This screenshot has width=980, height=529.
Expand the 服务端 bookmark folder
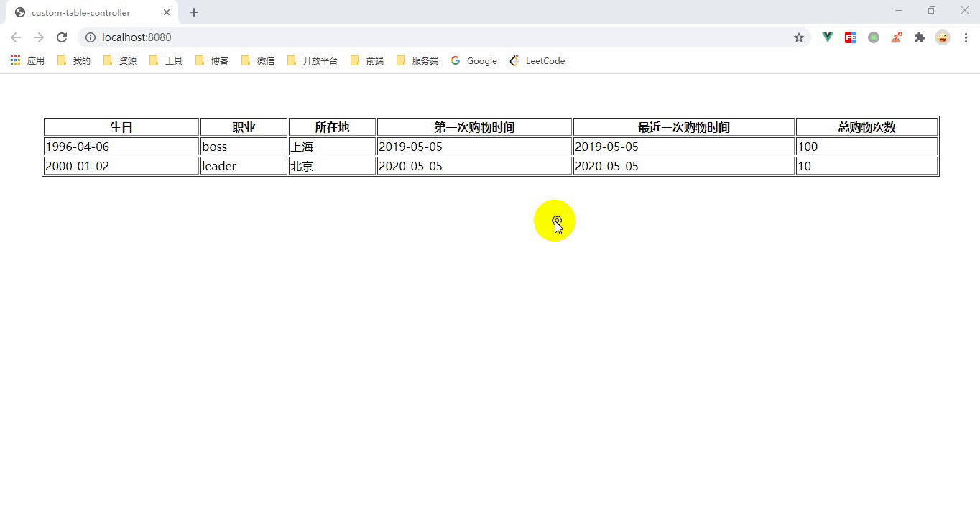tap(417, 61)
